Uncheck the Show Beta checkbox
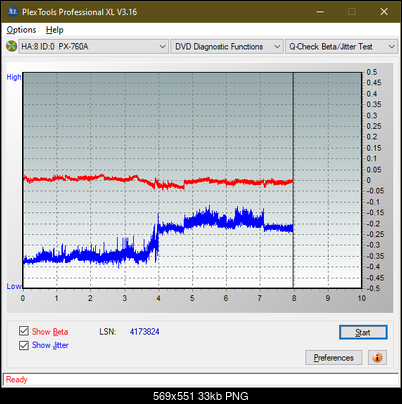This screenshot has height=404, width=402. [24, 331]
